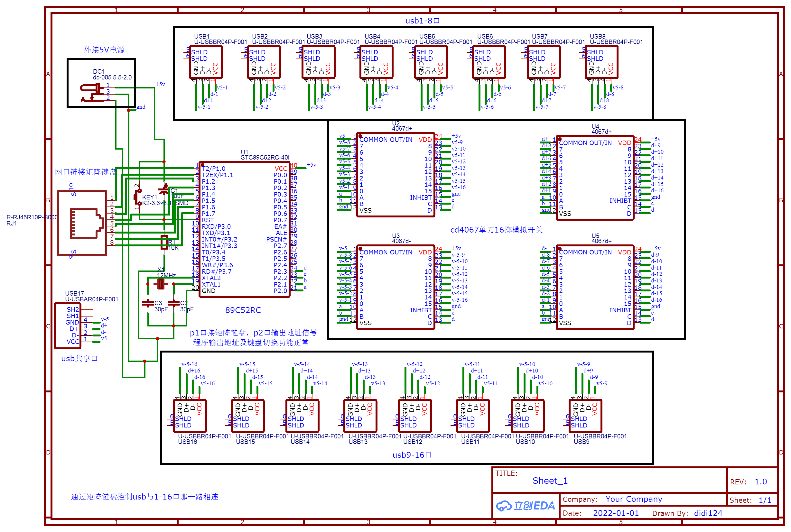Select the USB11 connector symbol
791x532 pixels.
point(473,416)
